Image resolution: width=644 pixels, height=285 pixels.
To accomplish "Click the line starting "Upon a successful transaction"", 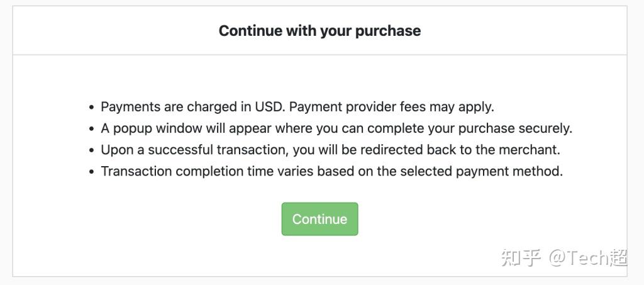I will tap(330, 150).
